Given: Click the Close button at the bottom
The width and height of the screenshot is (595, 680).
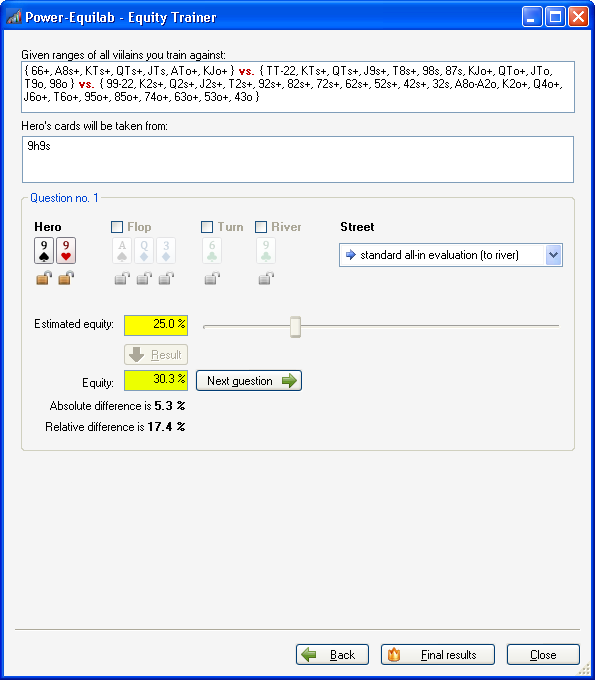Looking at the screenshot, I should [x=543, y=654].
